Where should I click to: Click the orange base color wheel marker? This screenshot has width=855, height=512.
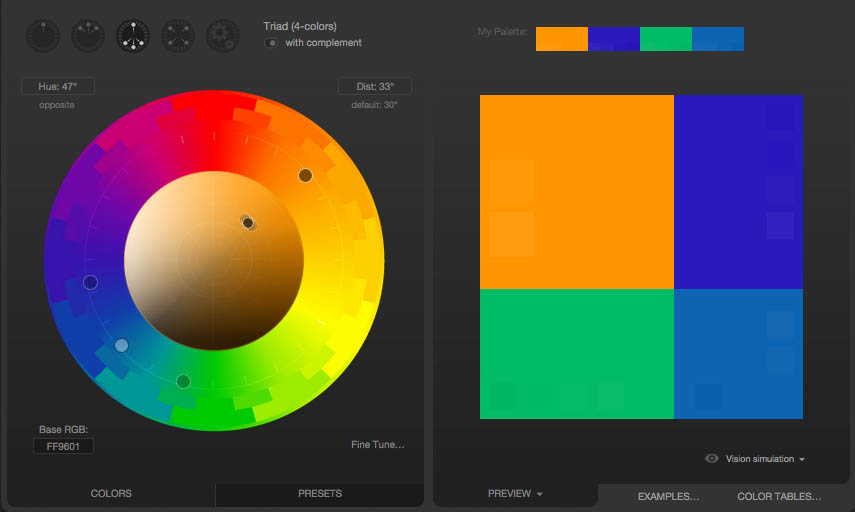305,175
